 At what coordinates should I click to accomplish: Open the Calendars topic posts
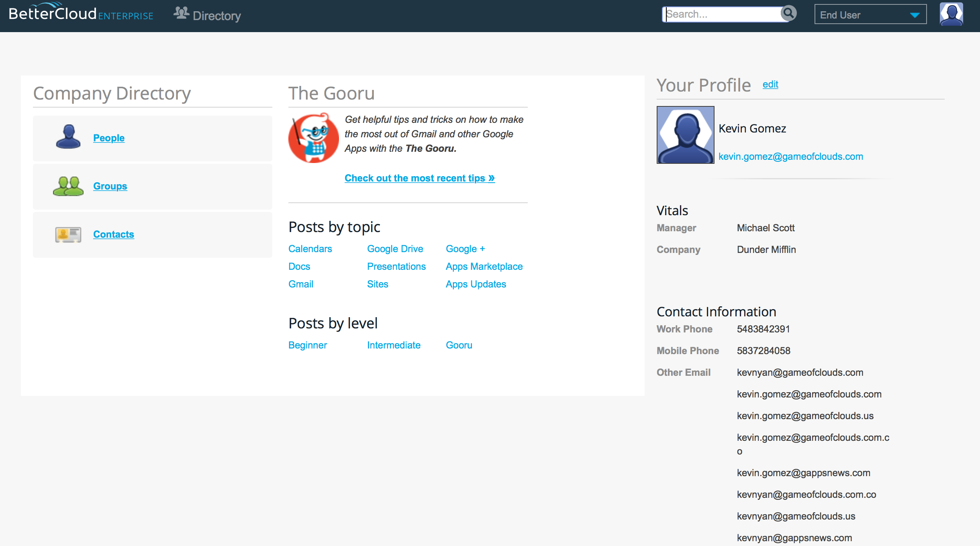tap(310, 249)
